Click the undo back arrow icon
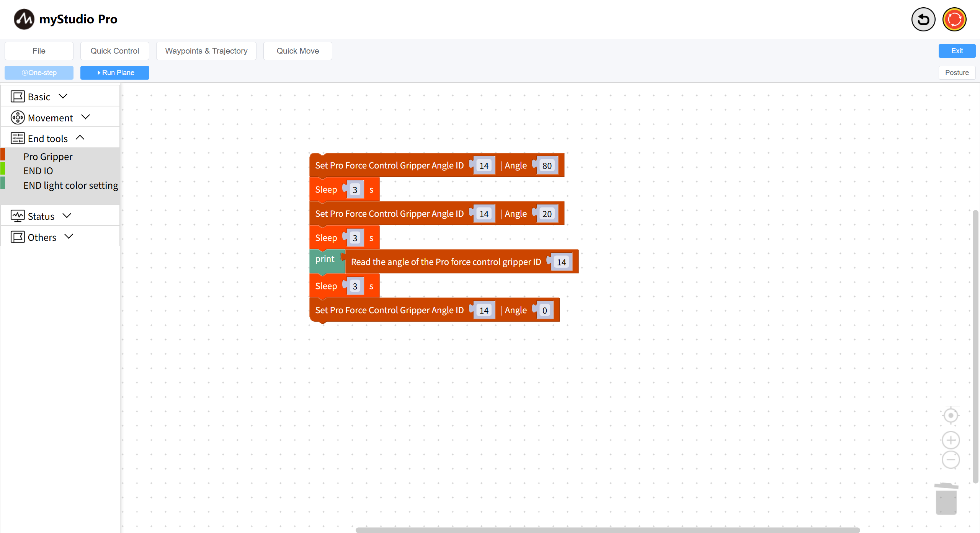This screenshot has width=980, height=533. tap(923, 19)
